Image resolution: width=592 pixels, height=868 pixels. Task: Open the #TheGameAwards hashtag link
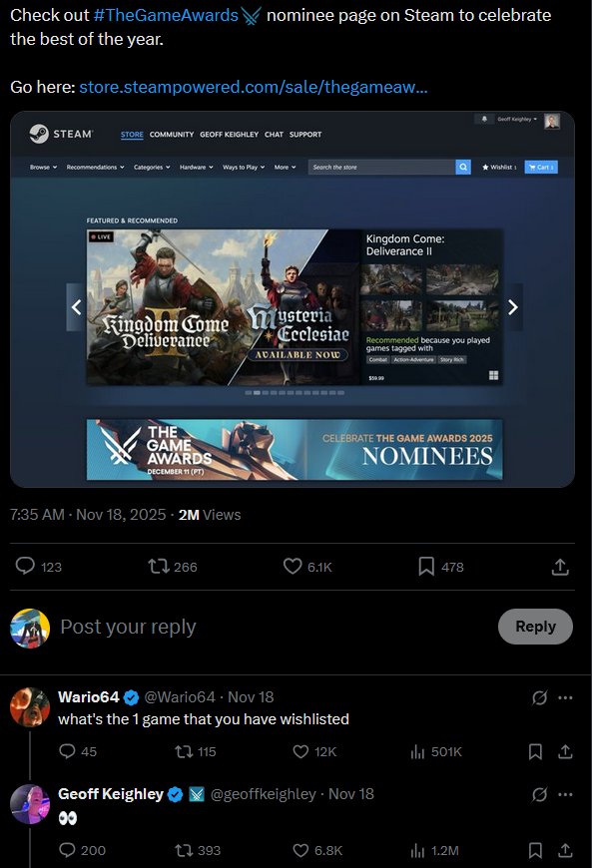166,15
